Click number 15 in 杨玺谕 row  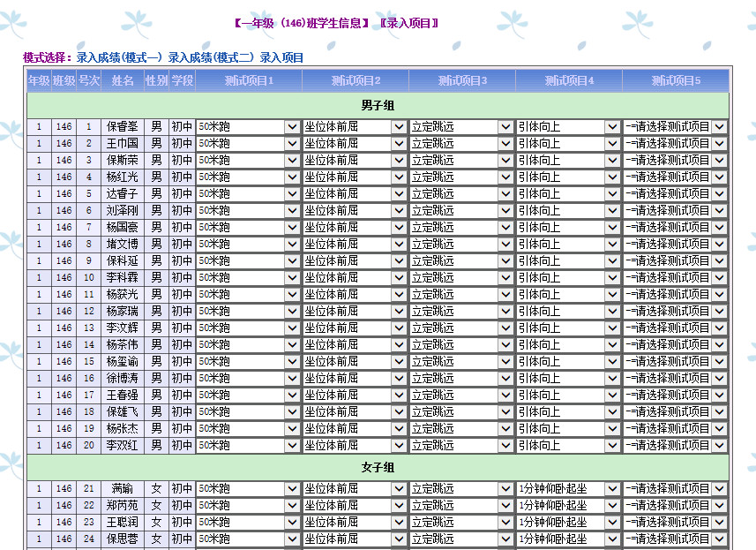point(89,361)
